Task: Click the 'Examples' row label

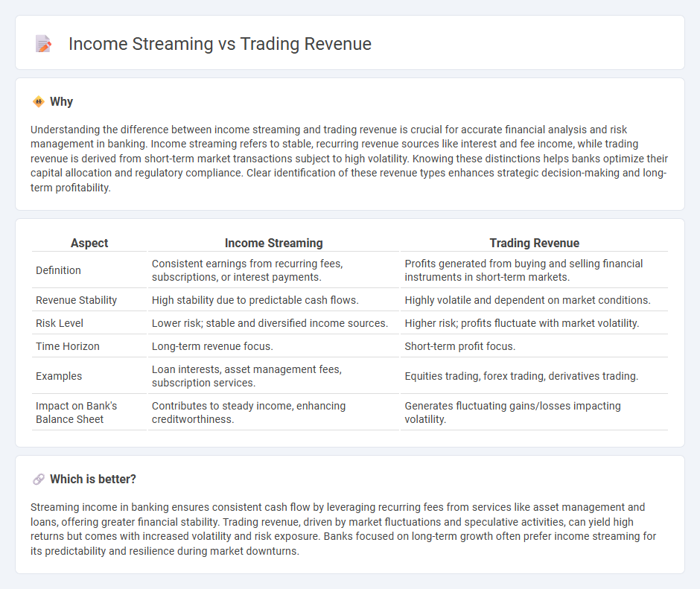Action: [x=59, y=376]
